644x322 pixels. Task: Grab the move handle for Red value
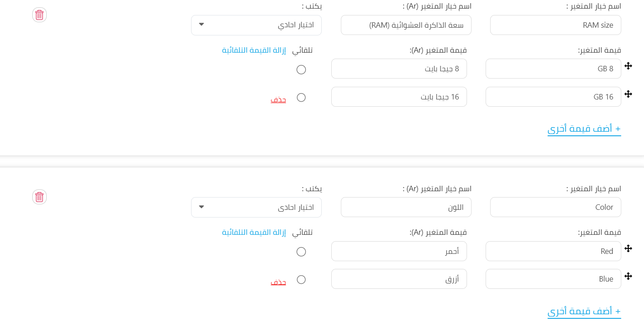(x=628, y=248)
